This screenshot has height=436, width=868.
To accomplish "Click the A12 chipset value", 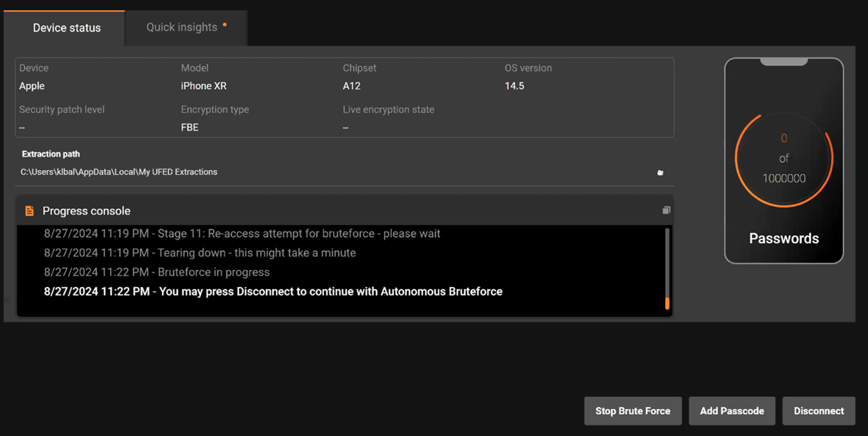I will click(x=351, y=86).
